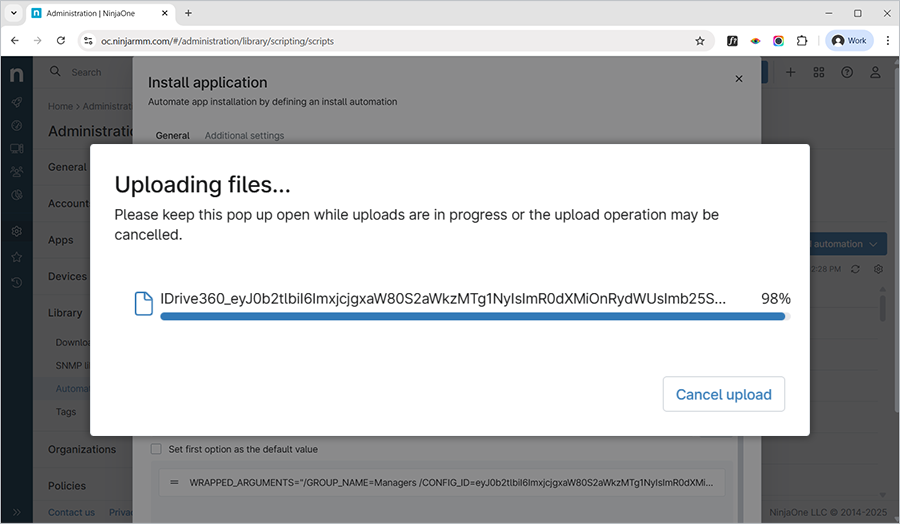Select Devices in Administration menu
This screenshot has height=524, width=900.
(67, 276)
